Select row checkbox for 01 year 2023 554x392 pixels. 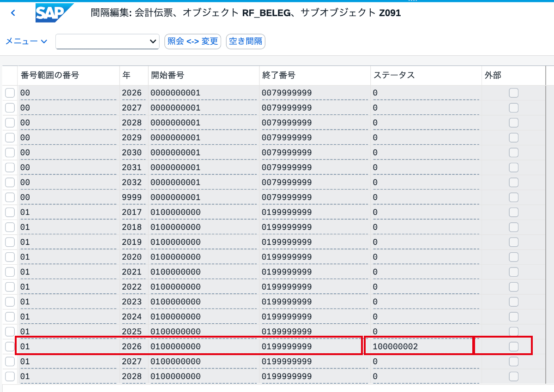(x=10, y=302)
